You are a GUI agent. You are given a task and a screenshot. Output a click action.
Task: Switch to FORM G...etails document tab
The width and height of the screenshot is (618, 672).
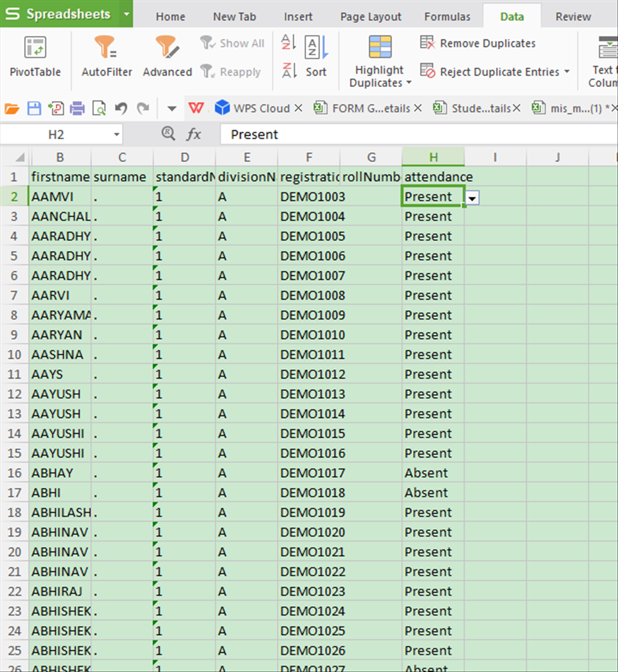click(x=362, y=108)
